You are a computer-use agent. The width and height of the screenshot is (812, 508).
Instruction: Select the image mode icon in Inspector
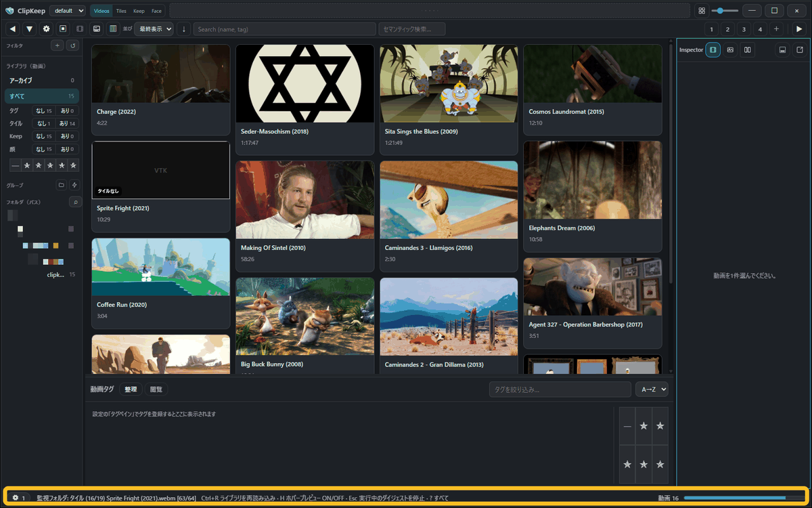[730, 49]
